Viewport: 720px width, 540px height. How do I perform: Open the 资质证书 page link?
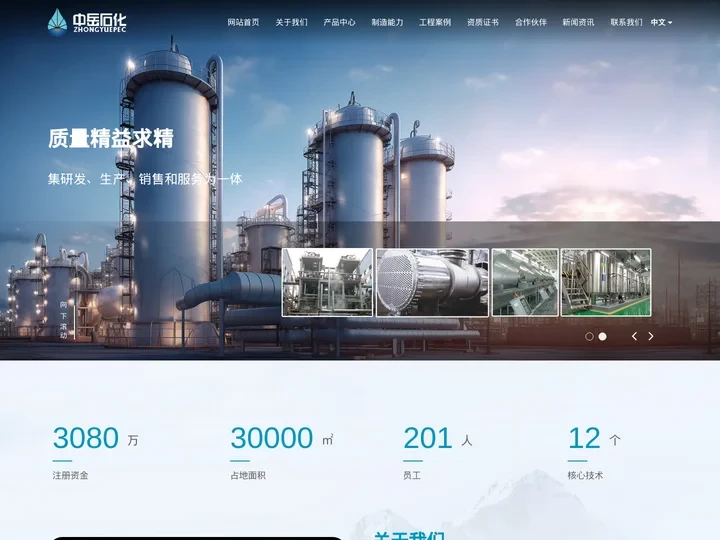(483, 22)
